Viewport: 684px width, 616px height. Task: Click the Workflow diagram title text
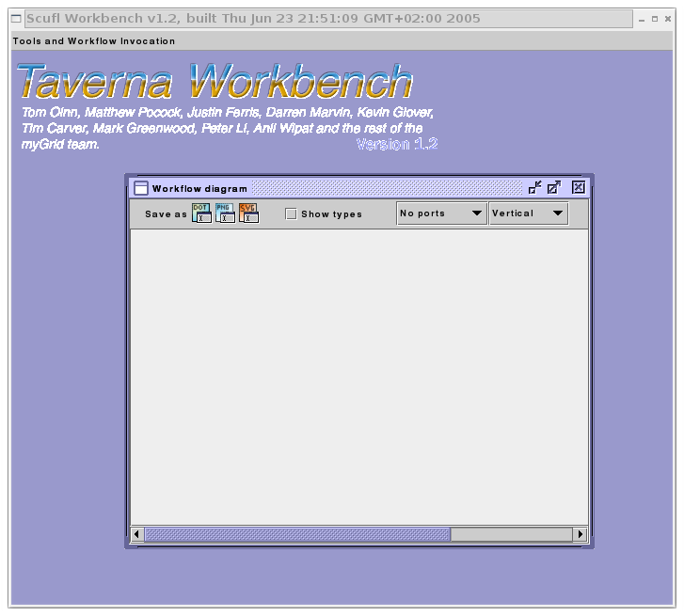click(199, 189)
